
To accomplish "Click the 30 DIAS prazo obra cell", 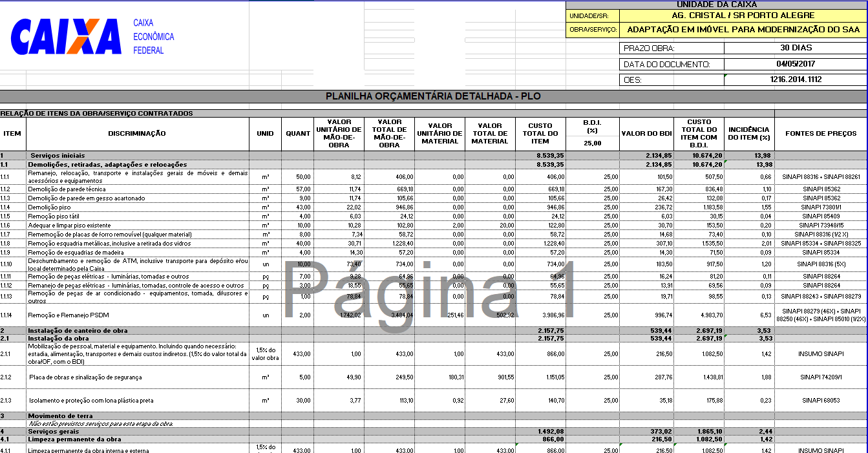I will pyautogui.click(x=796, y=48).
